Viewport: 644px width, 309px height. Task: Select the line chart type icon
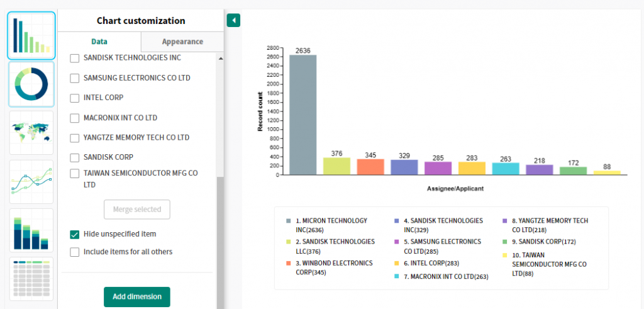tap(31, 181)
